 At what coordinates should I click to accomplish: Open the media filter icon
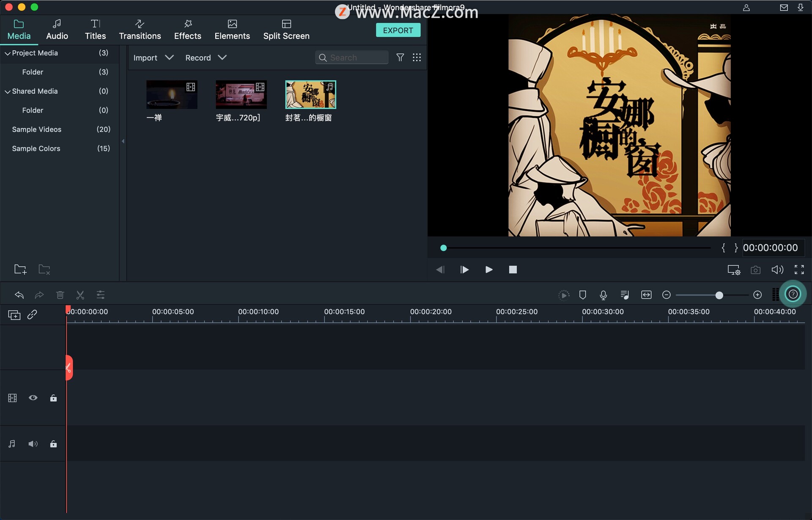click(x=400, y=58)
